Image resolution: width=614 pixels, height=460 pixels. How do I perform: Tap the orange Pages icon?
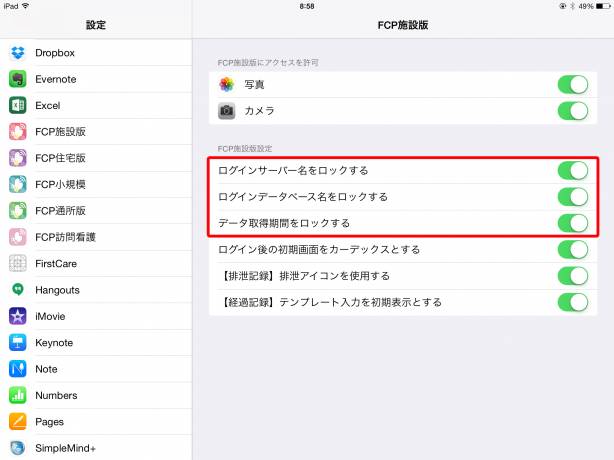tap(17, 421)
